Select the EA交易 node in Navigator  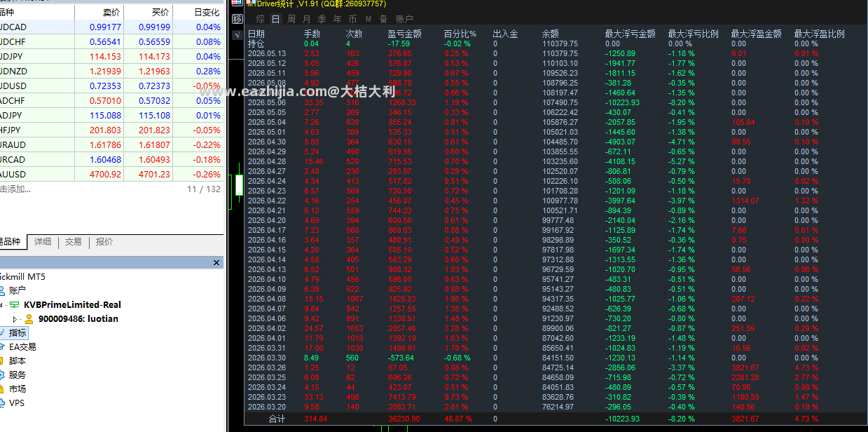(x=22, y=347)
